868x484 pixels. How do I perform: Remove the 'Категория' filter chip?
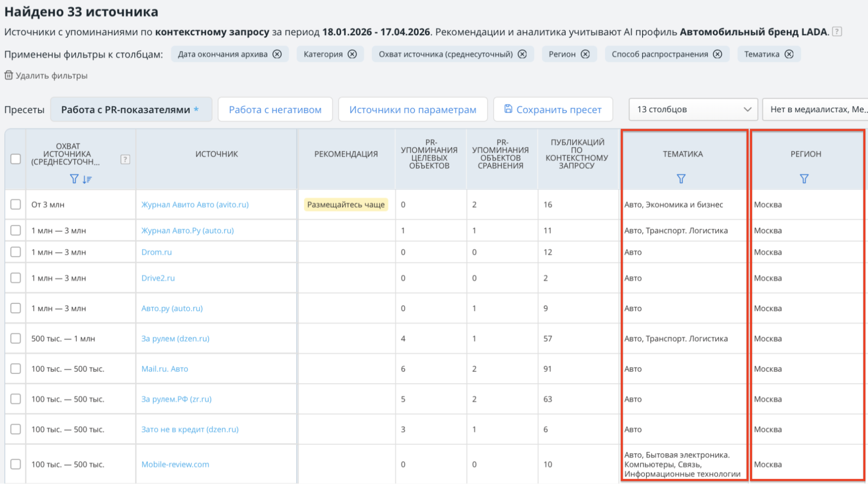click(352, 54)
